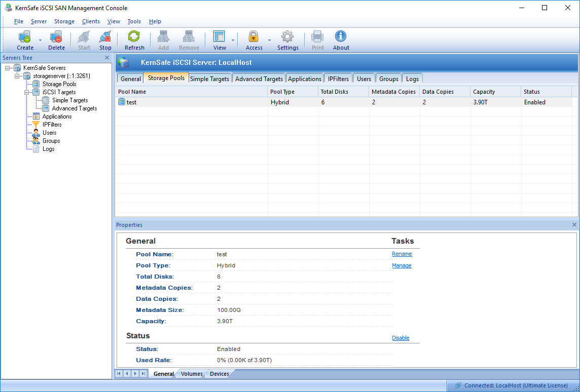Image resolution: width=580 pixels, height=392 pixels.
Task: Select the IPFilters node in the servers tree
Action: 52,124
